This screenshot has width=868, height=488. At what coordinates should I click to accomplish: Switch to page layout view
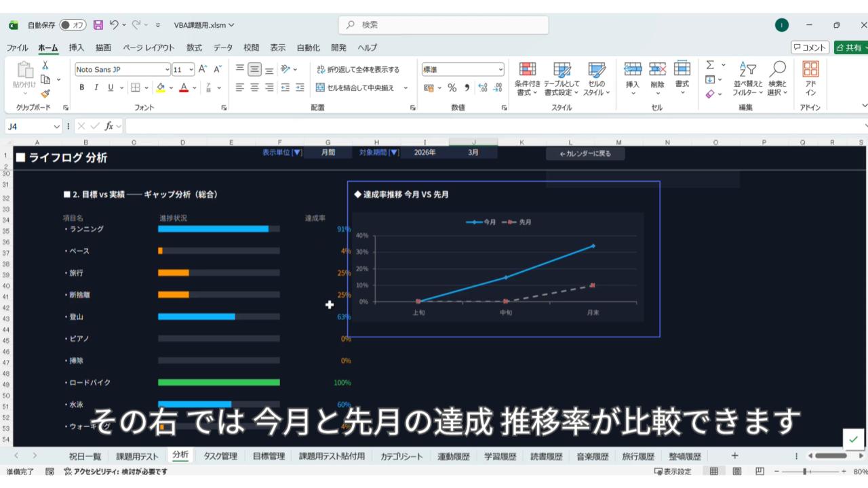(736, 472)
